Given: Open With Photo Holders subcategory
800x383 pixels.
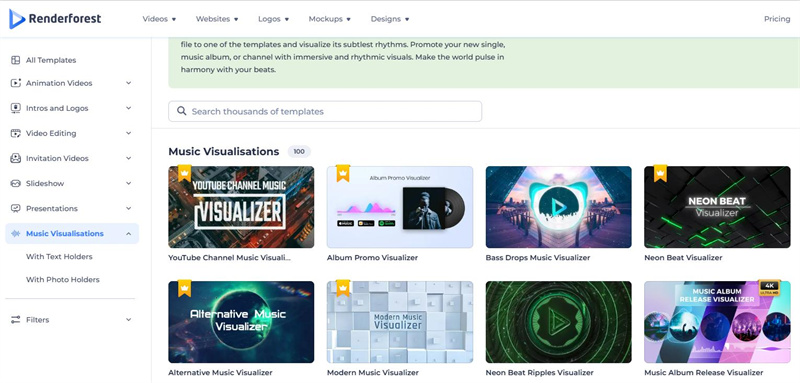Looking at the screenshot, I should pyautogui.click(x=63, y=279).
